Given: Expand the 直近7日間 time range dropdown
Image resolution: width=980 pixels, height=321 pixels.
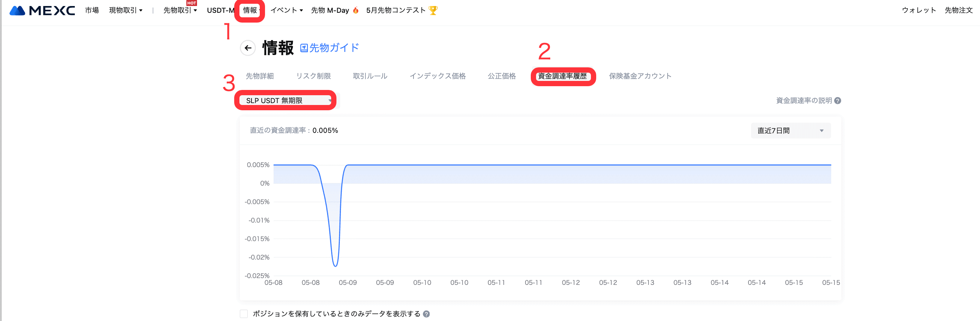Looking at the screenshot, I should (791, 131).
